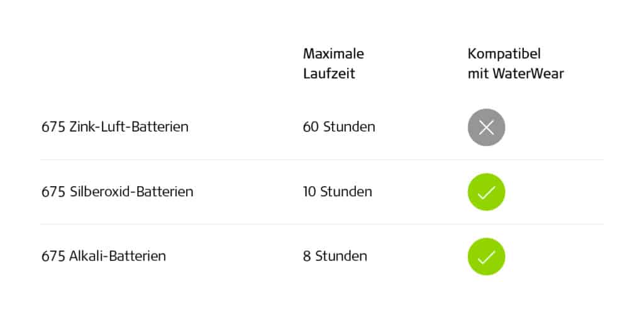Select the Maximale Laufzeit column header
Screen dimensions: 644x322
click(x=333, y=64)
